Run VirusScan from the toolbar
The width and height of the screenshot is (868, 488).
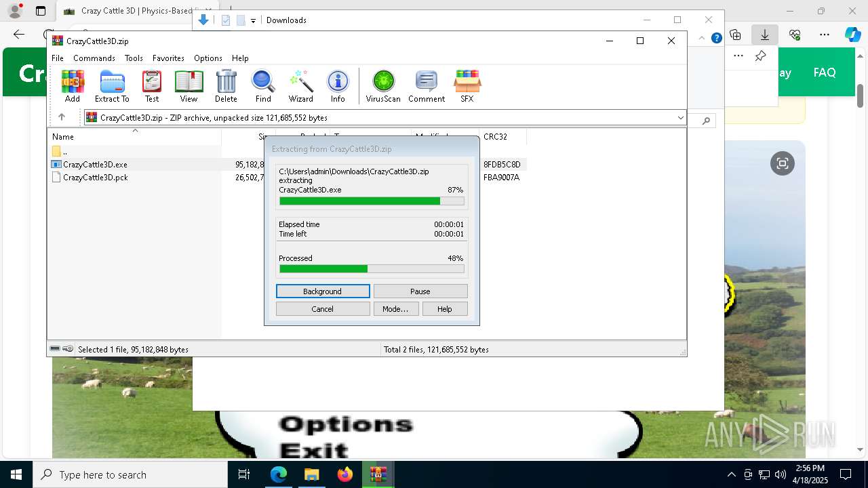tap(383, 86)
